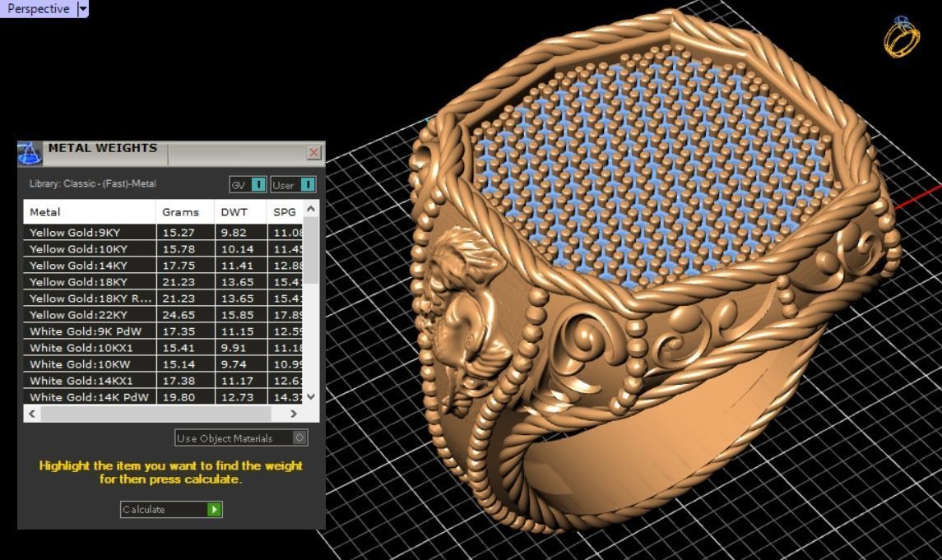Screen dimensions: 942x560
Task: Select the White Gold:10KX1 row
Action: (x=163, y=348)
